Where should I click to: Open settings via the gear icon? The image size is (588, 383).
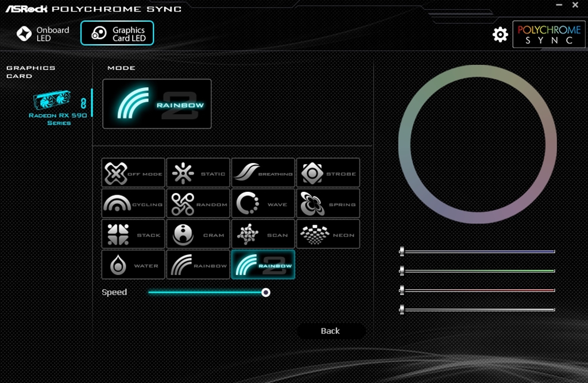click(500, 34)
